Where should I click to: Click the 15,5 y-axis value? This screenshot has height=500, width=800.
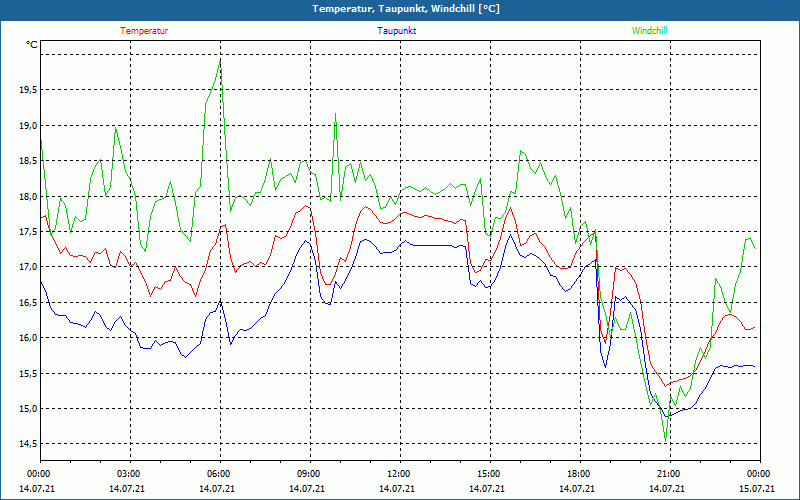point(28,373)
